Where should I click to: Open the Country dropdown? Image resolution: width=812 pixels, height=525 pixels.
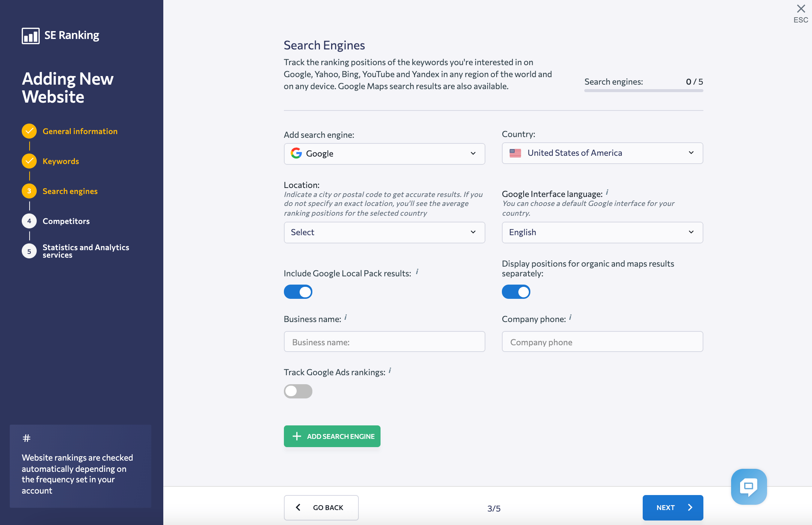click(x=602, y=153)
